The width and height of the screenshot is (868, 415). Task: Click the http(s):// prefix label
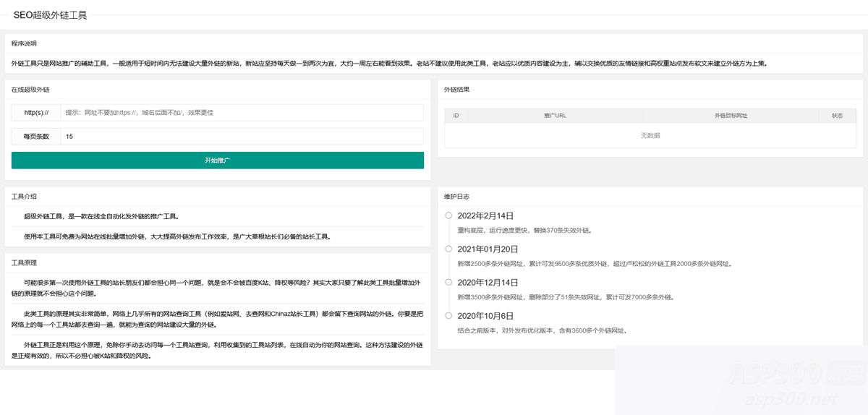tap(36, 113)
